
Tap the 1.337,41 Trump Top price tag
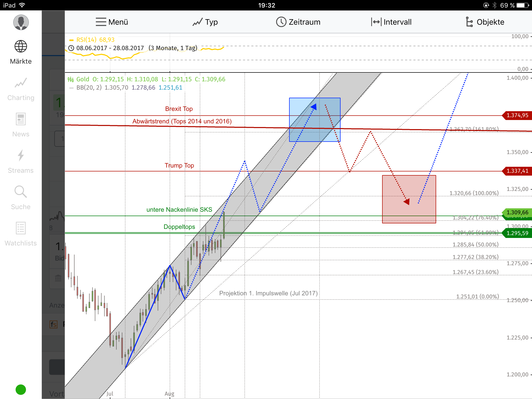[517, 171]
